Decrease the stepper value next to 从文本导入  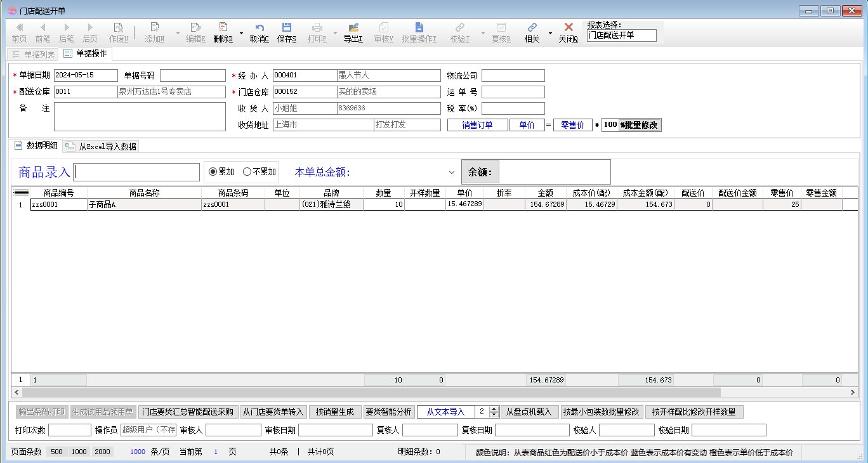pyautogui.click(x=494, y=415)
